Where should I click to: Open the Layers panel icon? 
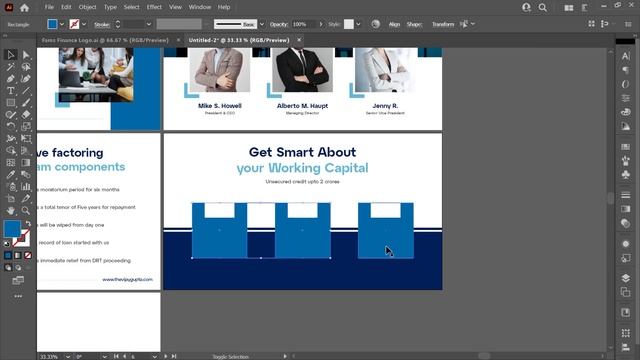coord(625,278)
